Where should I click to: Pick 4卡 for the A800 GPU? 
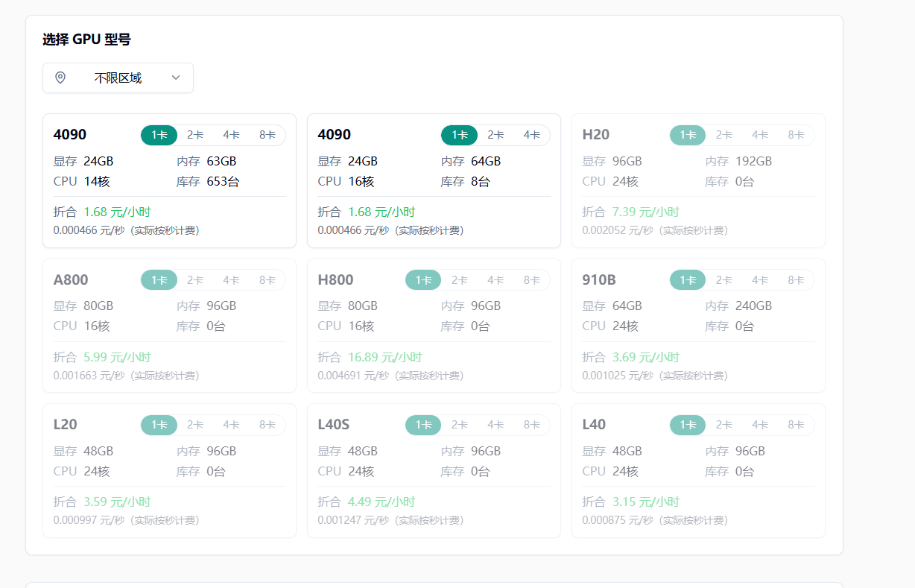click(x=231, y=280)
